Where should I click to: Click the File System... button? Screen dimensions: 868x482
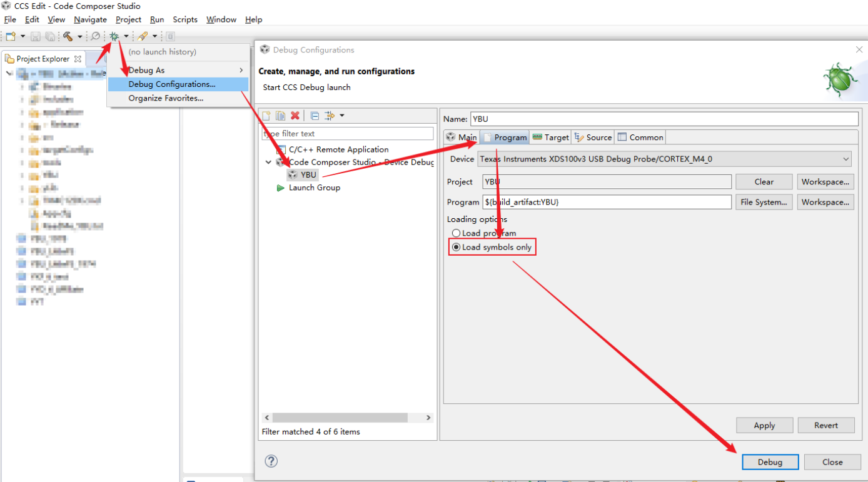[764, 202]
